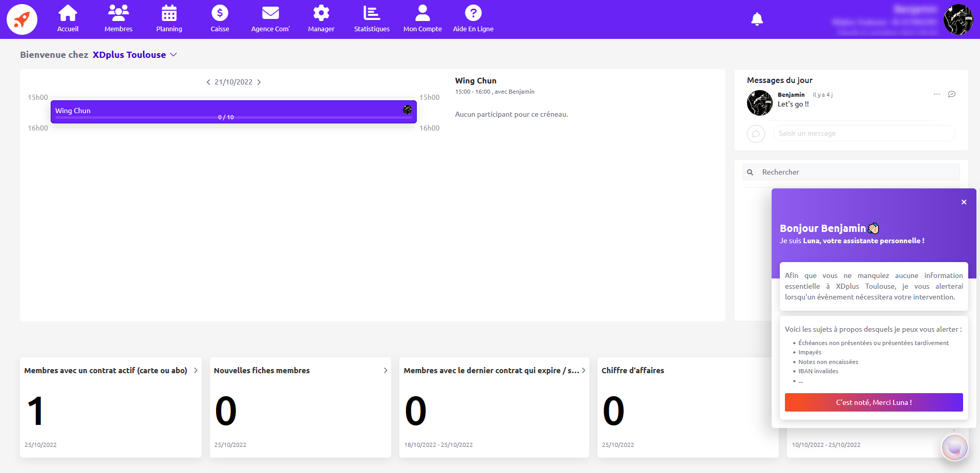
Task: Reply to Benjamin's message bubble icon
Action: [952, 94]
